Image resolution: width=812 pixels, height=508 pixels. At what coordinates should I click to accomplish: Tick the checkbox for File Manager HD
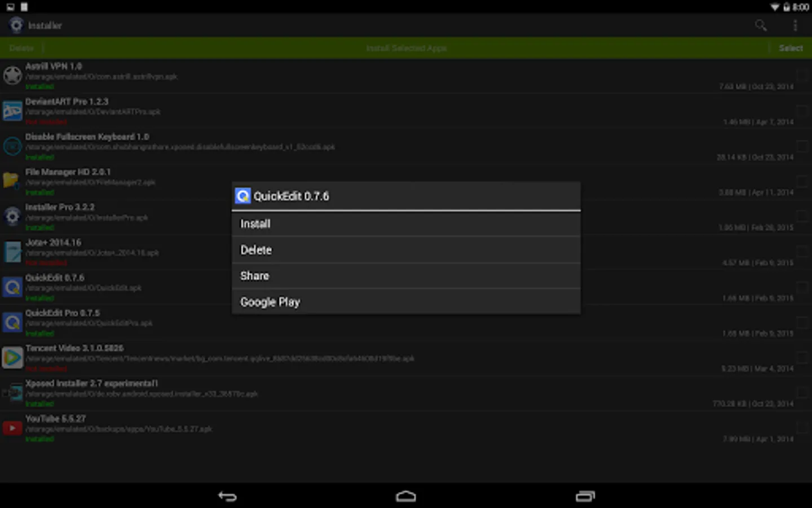tap(802, 181)
